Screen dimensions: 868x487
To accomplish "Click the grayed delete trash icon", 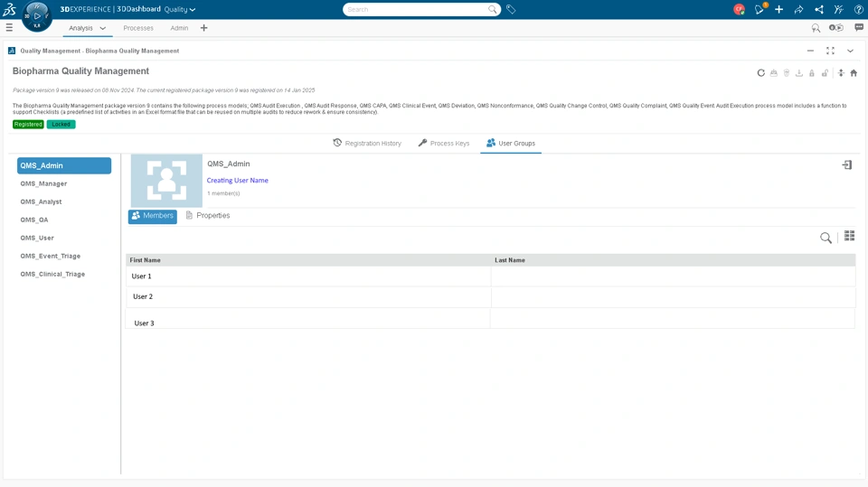I will (x=787, y=73).
